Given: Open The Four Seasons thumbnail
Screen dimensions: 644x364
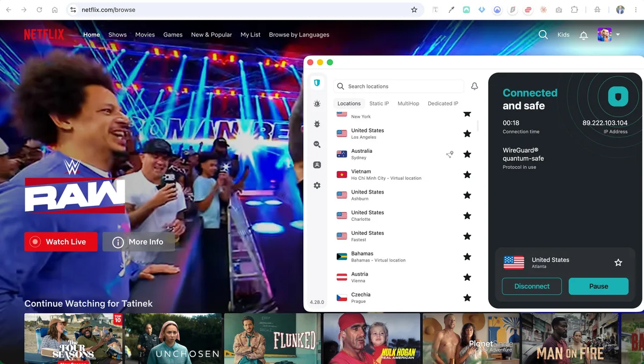Looking at the screenshot, I should (73, 338).
